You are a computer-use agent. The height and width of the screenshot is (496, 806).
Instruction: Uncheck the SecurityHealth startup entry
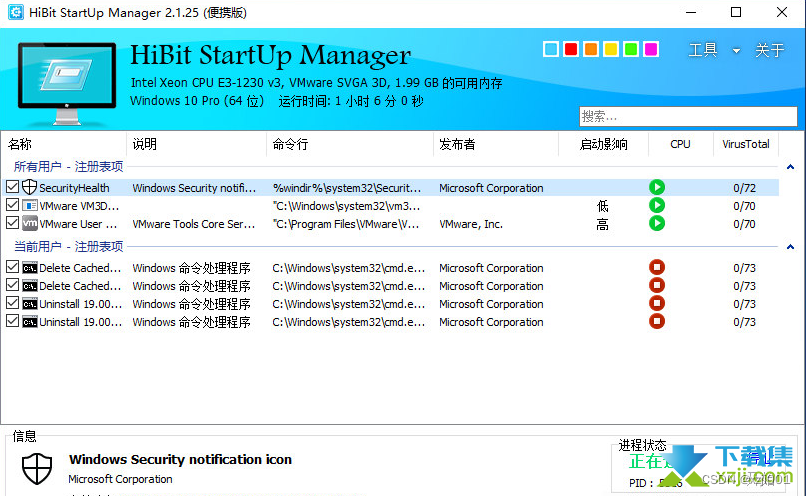(12, 187)
